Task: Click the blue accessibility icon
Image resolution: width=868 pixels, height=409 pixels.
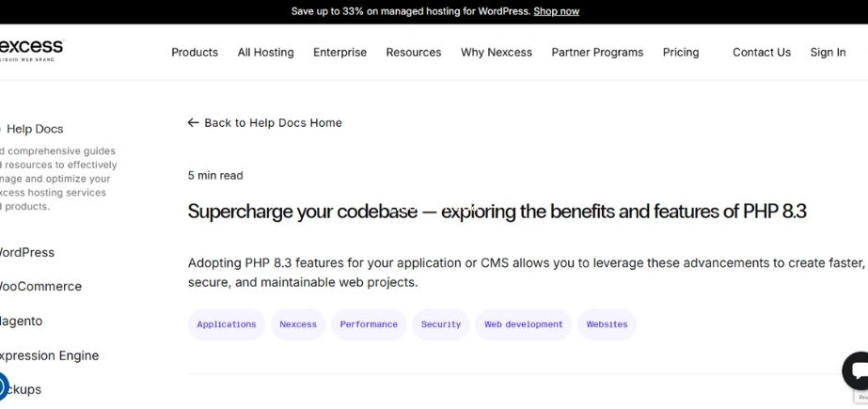Action: (2, 385)
